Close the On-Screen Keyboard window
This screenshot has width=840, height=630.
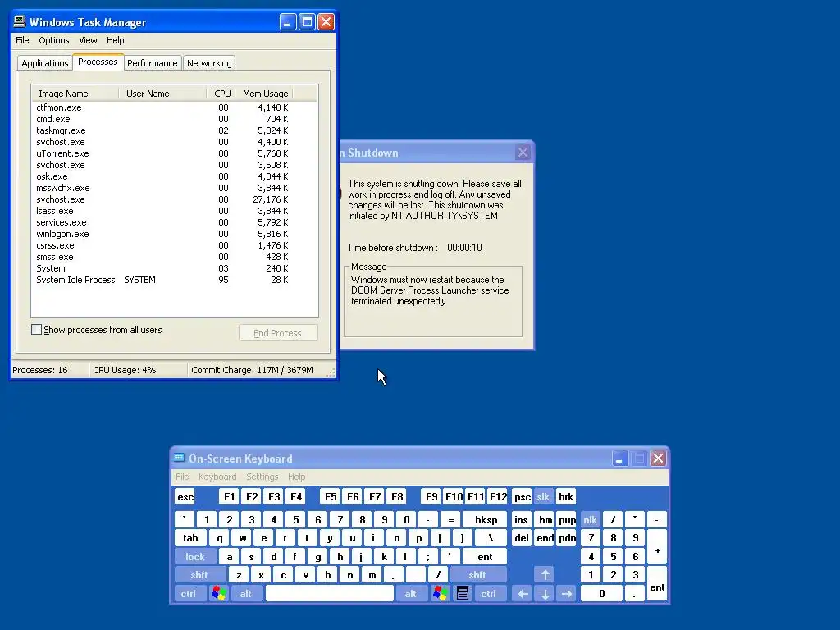[659, 459]
